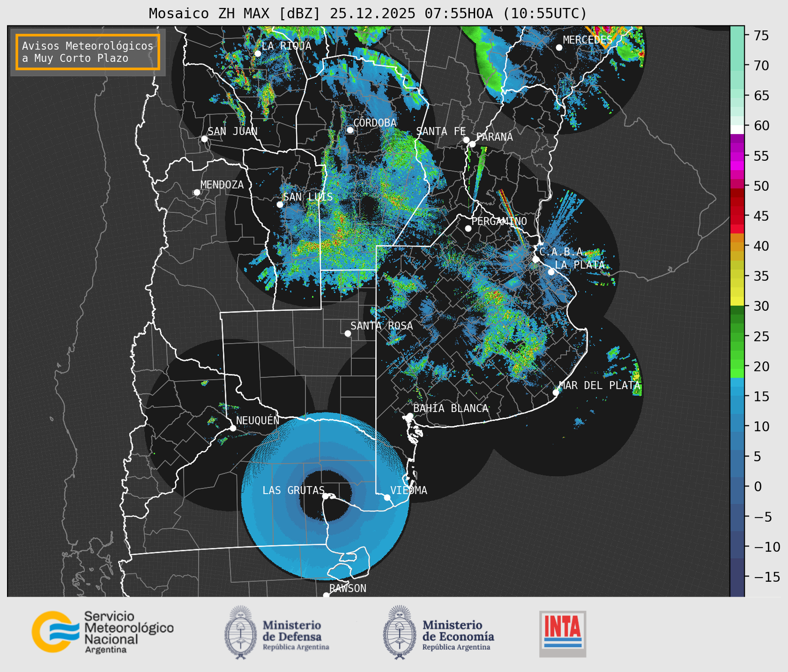Click the PERGAMINO city label

coord(499,221)
